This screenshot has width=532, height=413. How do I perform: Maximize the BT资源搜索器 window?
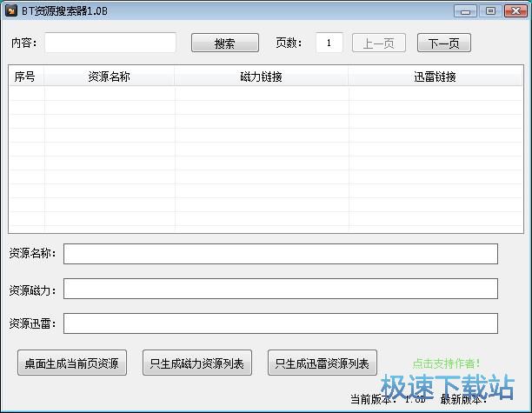pos(490,10)
